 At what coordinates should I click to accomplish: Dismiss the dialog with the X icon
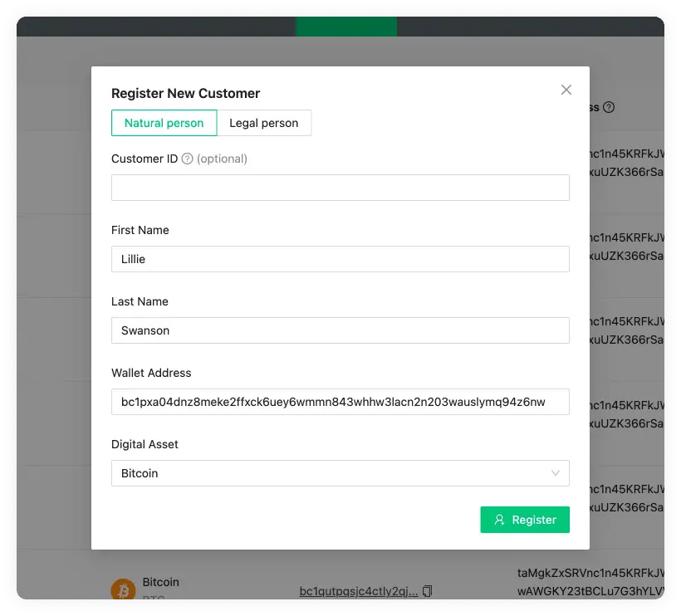[566, 90]
